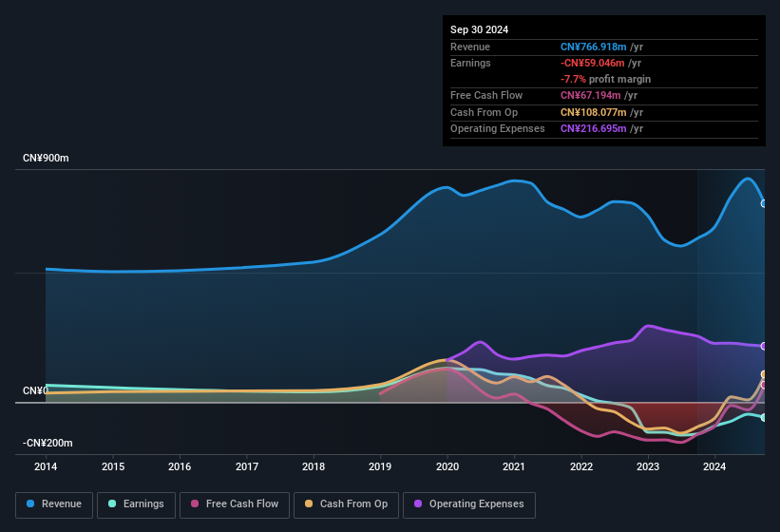Image resolution: width=780 pixels, height=532 pixels.
Task: Toggle the Free Cash Flow legend button
Action: (x=235, y=504)
